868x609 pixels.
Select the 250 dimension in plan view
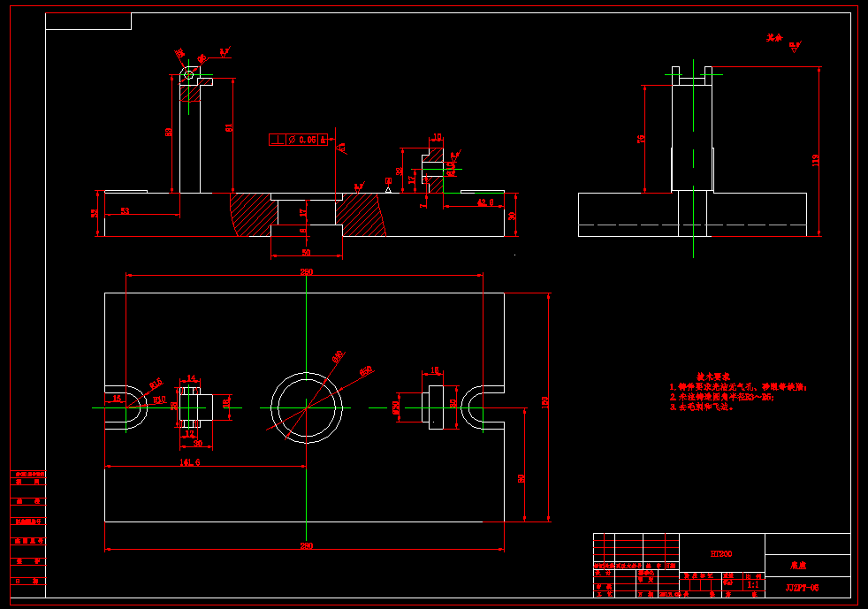[306, 272]
